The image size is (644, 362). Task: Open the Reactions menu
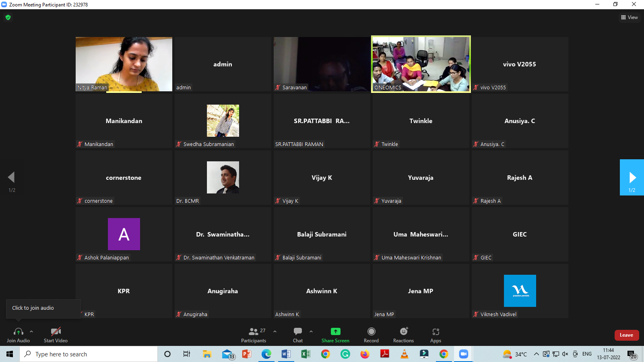point(403,331)
